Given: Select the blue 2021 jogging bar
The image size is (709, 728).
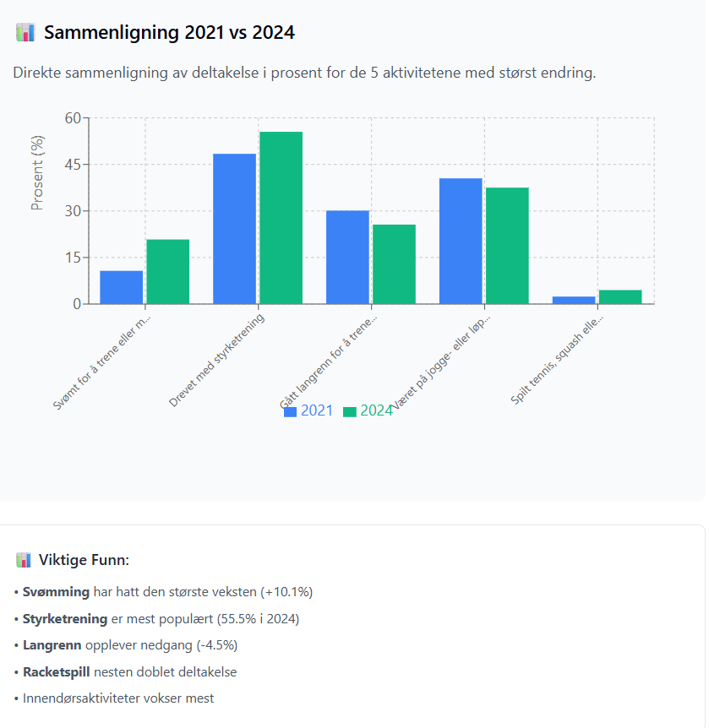Looking at the screenshot, I should click(x=461, y=241).
